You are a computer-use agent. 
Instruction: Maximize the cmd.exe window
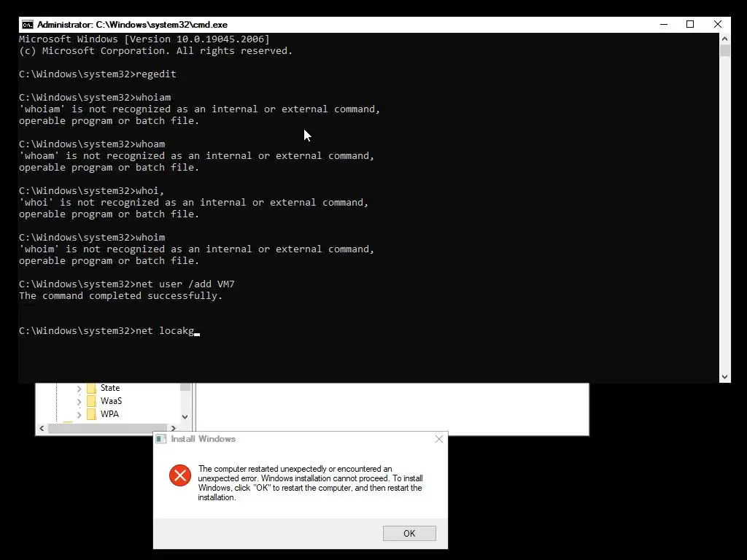(x=690, y=24)
